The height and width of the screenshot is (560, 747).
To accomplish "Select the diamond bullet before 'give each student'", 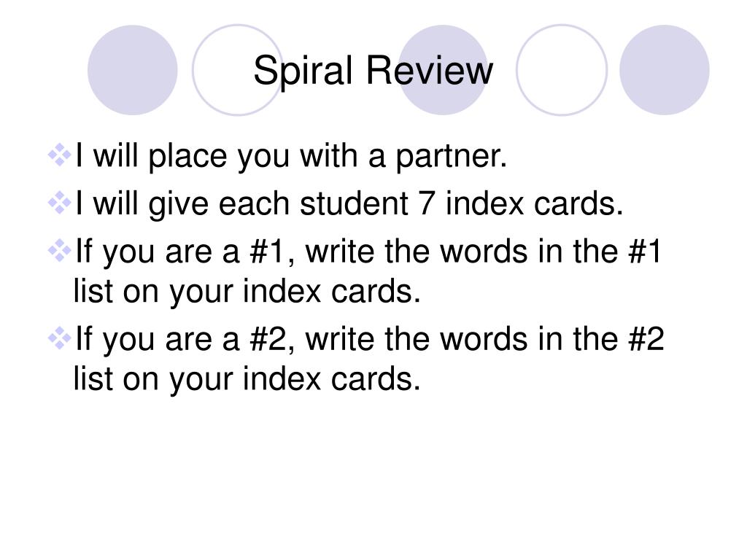I will pyautogui.click(x=60, y=203).
